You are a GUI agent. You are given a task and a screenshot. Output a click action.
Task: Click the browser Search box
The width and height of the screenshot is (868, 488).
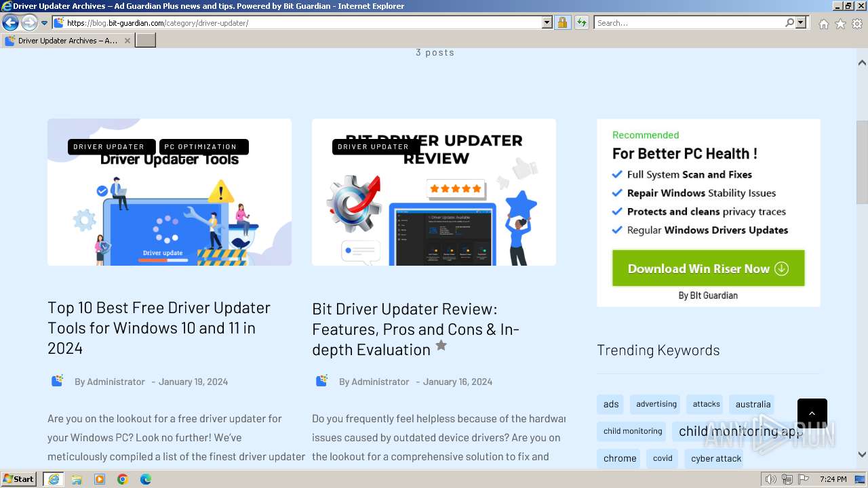coord(689,23)
